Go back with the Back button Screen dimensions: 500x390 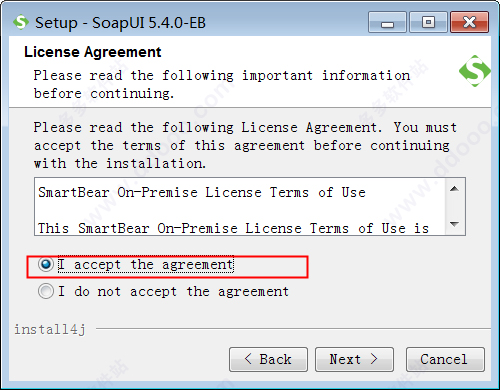(268, 359)
